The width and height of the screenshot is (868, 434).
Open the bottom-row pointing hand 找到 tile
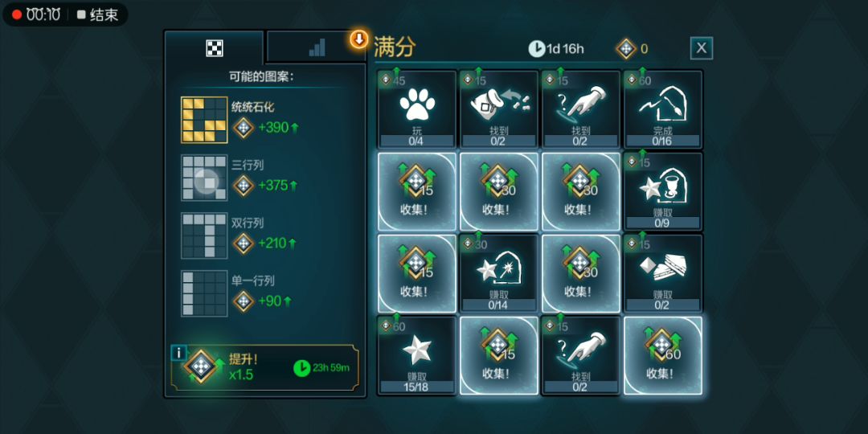tap(581, 355)
